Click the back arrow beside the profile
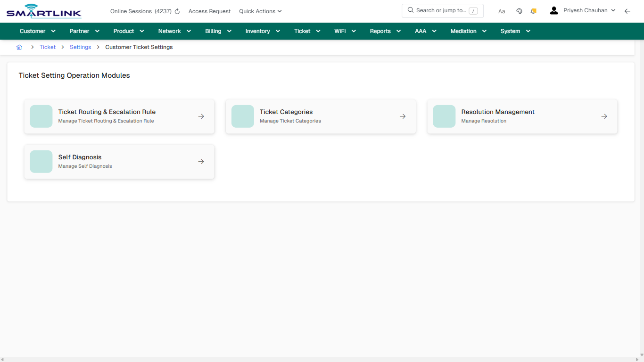This screenshot has width=644, height=362. pos(627,10)
